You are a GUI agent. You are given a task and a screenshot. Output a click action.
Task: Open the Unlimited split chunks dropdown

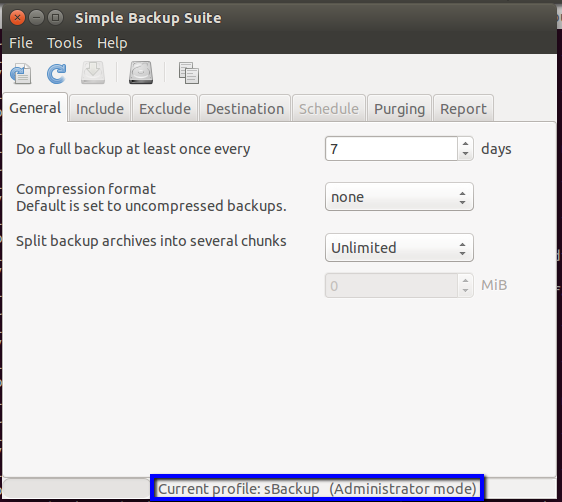click(399, 248)
